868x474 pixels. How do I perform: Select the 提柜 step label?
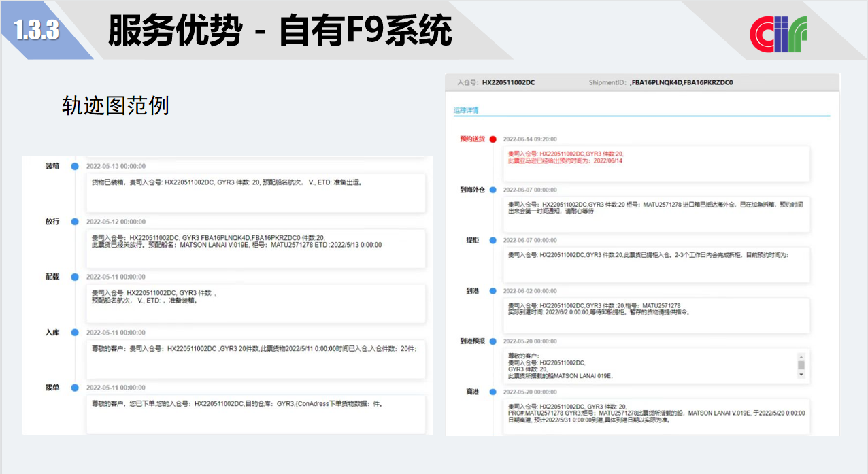click(472, 240)
